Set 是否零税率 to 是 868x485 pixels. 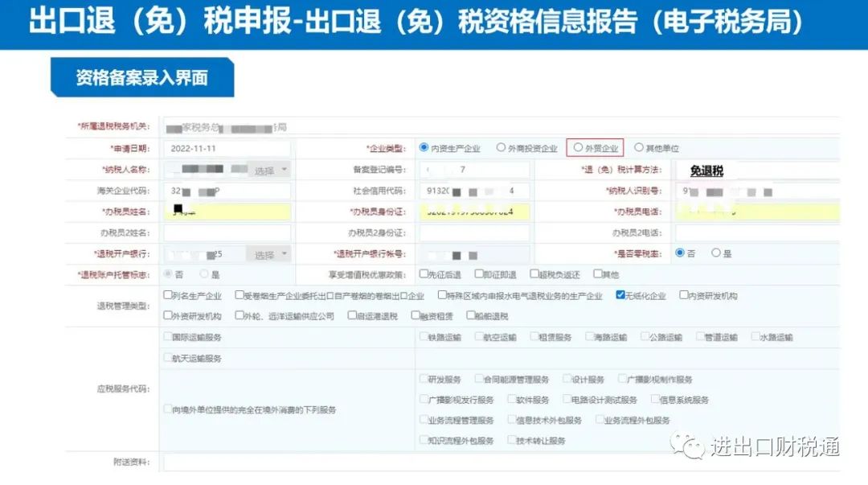pyautogui.click(x=716, y=253)
